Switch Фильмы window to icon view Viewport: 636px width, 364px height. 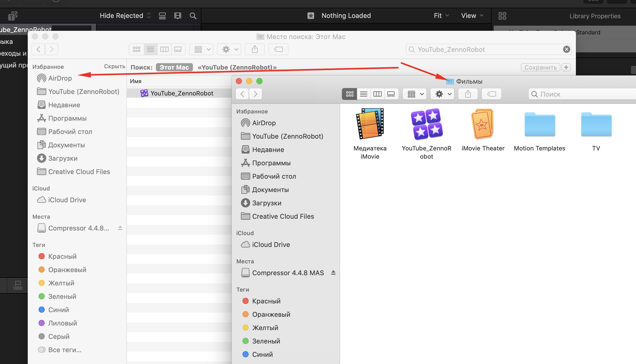pyautogui.click(x=350, y=94)
